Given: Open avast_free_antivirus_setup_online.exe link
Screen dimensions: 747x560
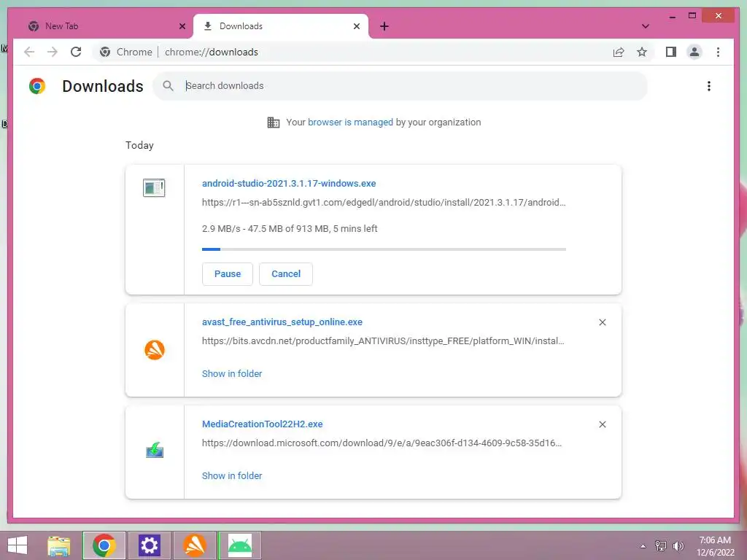Looking at the screenshot, I should click(282, 322).
